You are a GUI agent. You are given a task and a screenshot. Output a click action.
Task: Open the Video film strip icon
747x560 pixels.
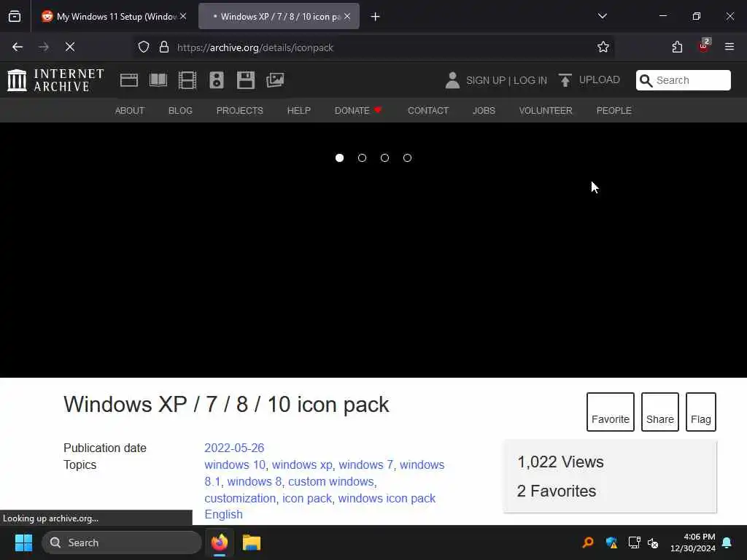point(187,80)
